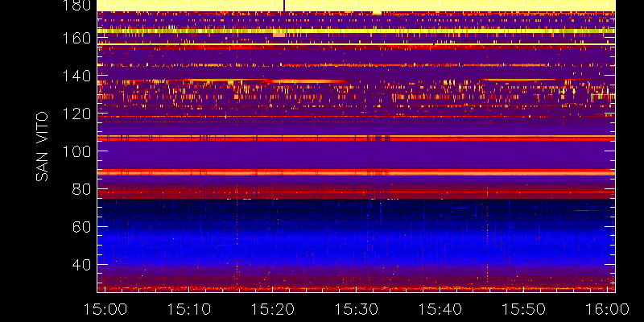Click the 40 frequency axis label
644x322 pixels.
pos(82,265)
